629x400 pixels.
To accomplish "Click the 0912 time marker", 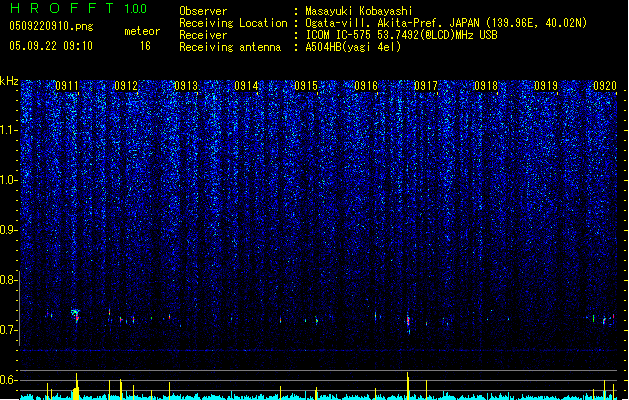I will 126,86.
